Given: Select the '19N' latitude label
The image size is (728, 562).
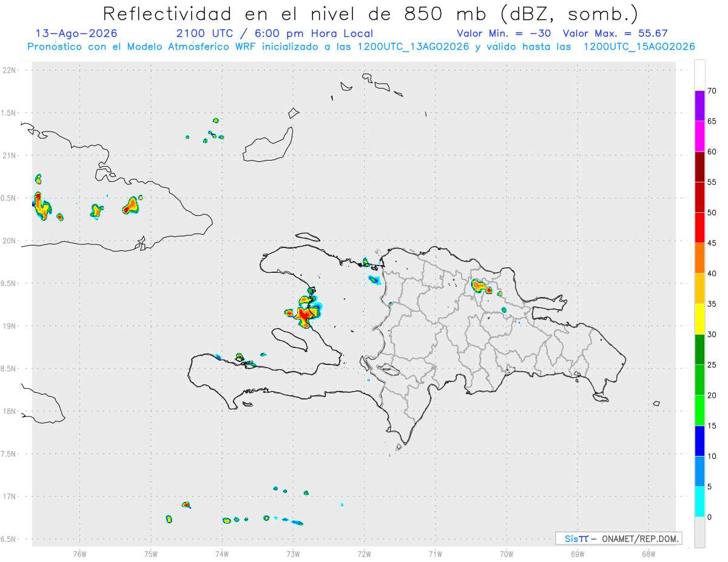Looking at the screenshot, I should (x=10, y=326).
